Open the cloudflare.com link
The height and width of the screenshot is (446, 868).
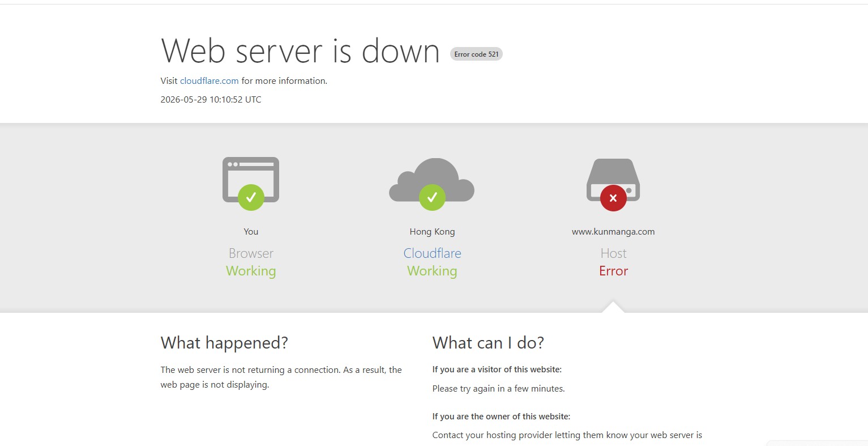point(209,81)
